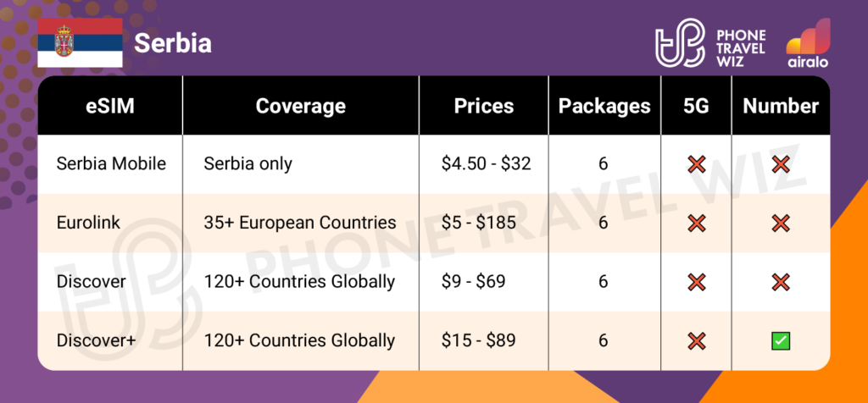Select the Packages column header
Screen dimensions: 868x403
coord(604,106)
